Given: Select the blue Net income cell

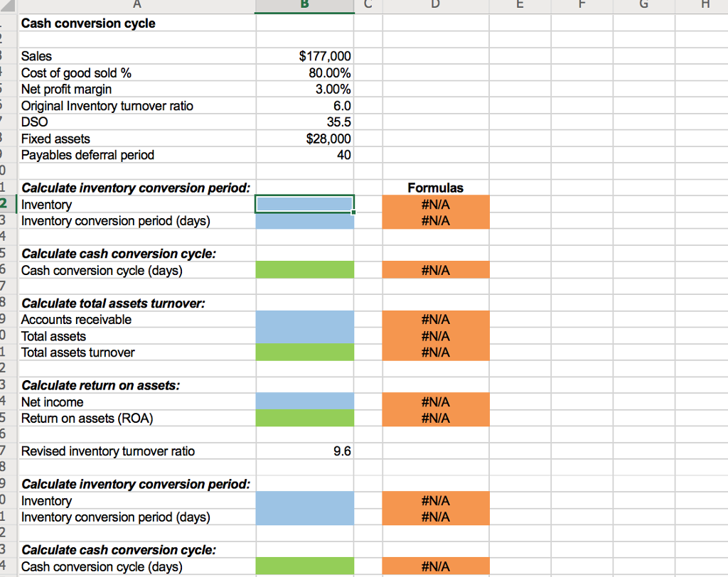Looking at the screenshot, I should click(304, 401).
